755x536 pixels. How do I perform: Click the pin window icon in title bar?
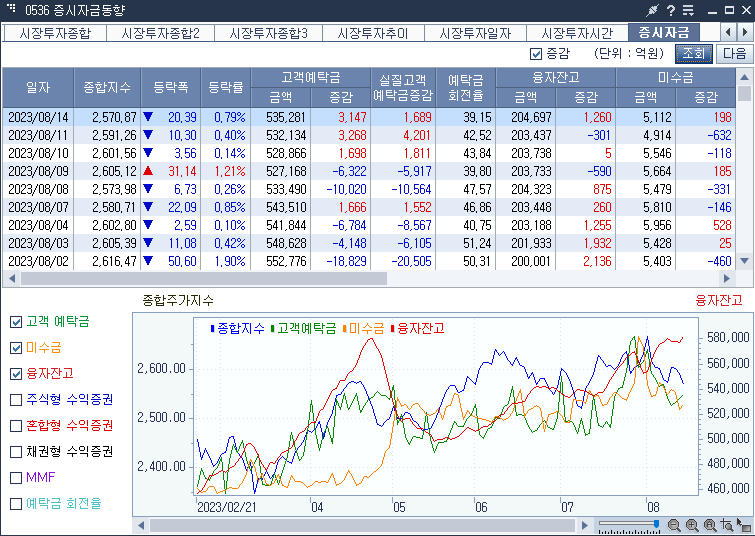[652, 10]
